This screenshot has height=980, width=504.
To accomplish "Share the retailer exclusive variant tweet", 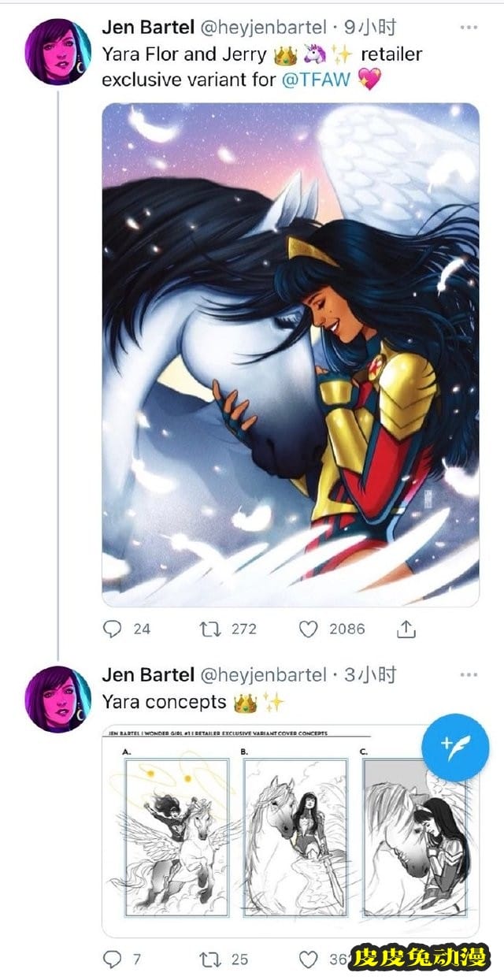I will point(406,629).
